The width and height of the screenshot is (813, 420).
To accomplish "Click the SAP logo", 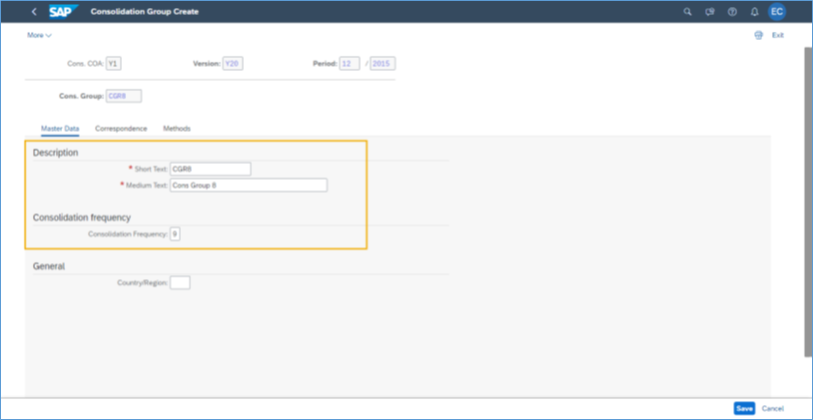I will coord(62,12).
